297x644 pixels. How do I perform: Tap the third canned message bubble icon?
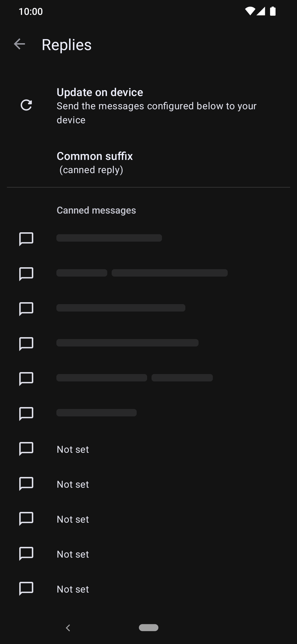[x=26, y=309]
